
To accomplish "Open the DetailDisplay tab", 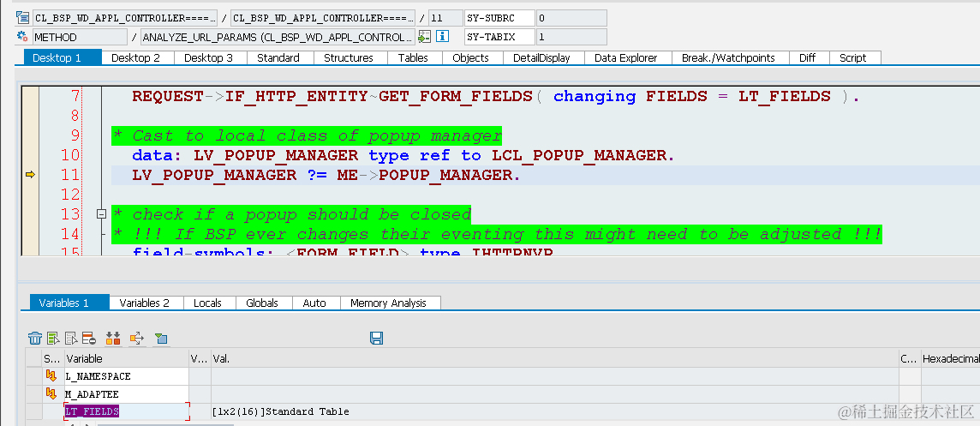I will [x=542, y=57].
